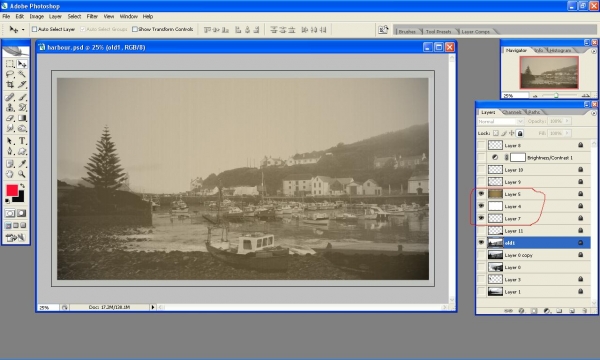Viewport: 600px width, 360px height.
Task: Select the Dodge tool
Action: coord(22,128)
